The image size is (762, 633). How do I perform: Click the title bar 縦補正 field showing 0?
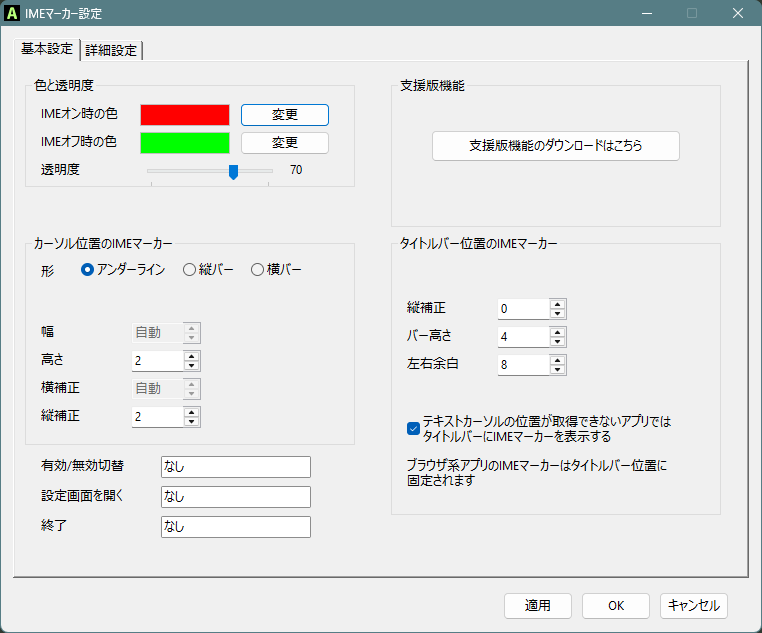coord(523,309)
